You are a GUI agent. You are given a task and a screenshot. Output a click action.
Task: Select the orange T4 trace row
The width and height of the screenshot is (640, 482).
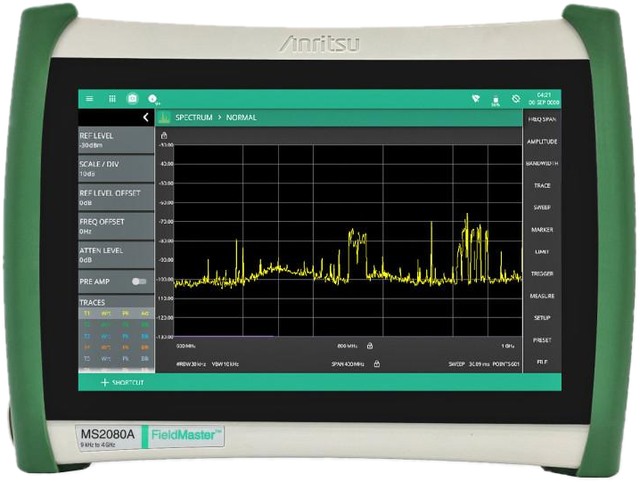coord(116,347)
